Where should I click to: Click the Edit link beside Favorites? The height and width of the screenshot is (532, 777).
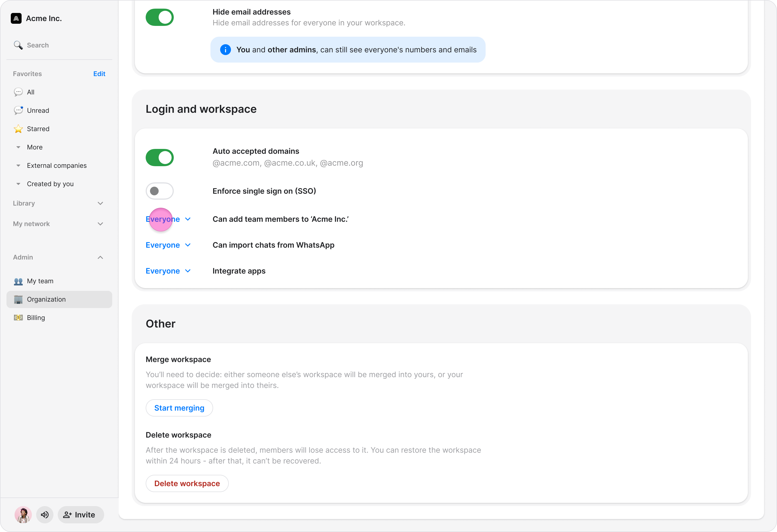coord(99,74)
